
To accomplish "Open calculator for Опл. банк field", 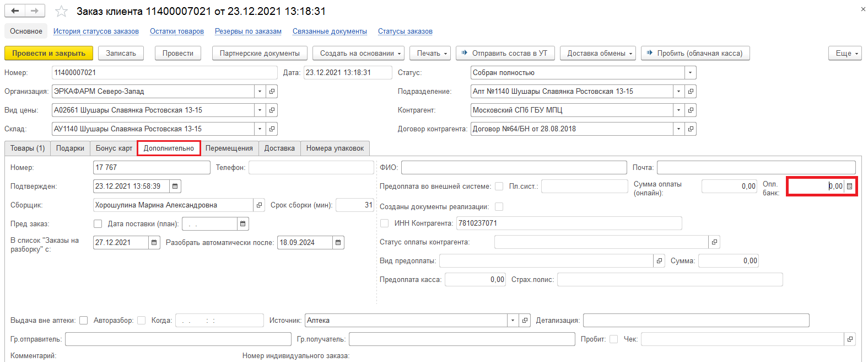I will (849, 187).
